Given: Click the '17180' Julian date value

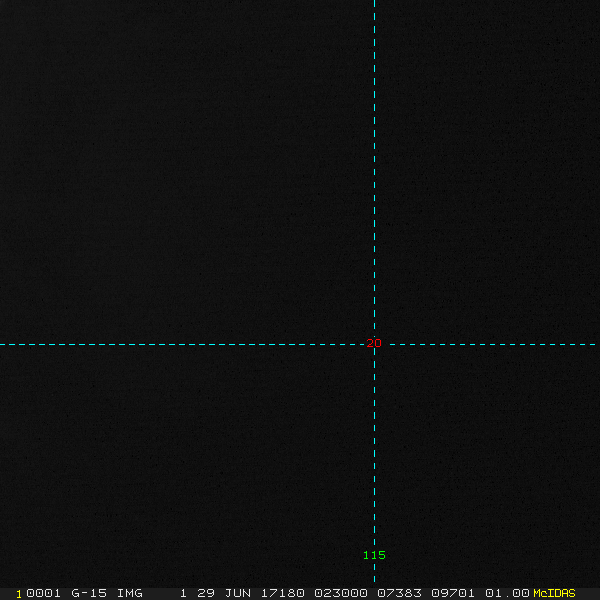Looking at the screenshot, I should (282, 593).
